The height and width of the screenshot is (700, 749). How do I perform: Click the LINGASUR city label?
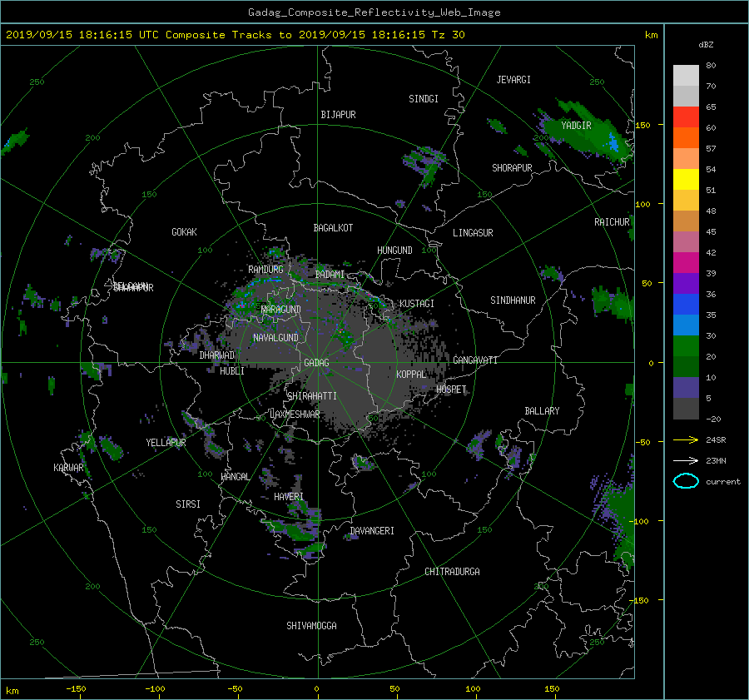(x=473, y=233)
